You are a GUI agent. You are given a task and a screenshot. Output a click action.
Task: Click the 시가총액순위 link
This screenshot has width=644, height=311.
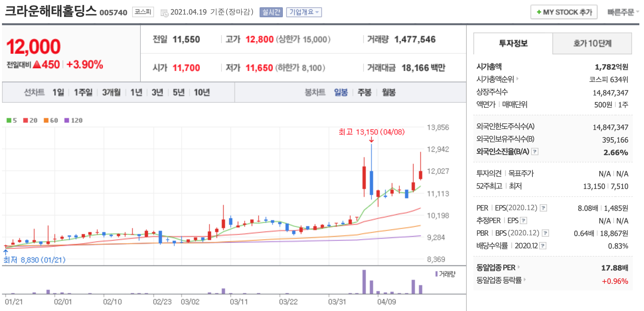[x=495, y=79]
